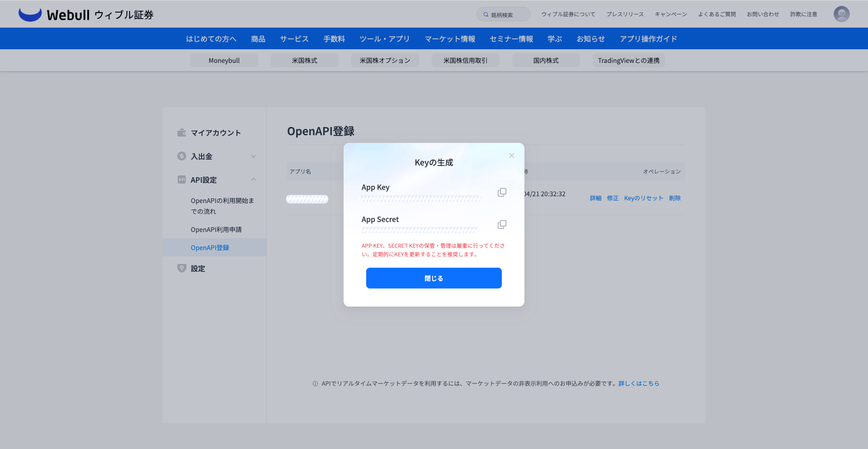This screenshot has width=868, height=449.
Task: Click the Webull logo icon
Action: [30, 14]
